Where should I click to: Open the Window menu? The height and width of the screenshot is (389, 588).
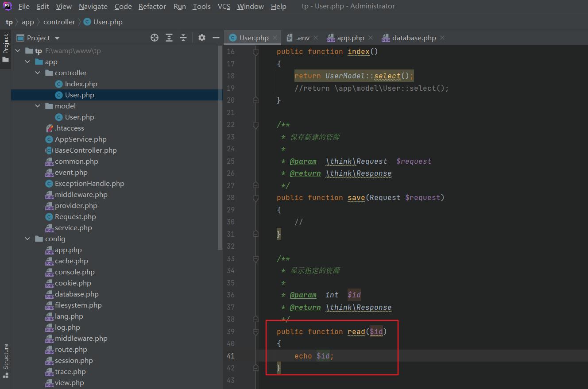point(250,6)
